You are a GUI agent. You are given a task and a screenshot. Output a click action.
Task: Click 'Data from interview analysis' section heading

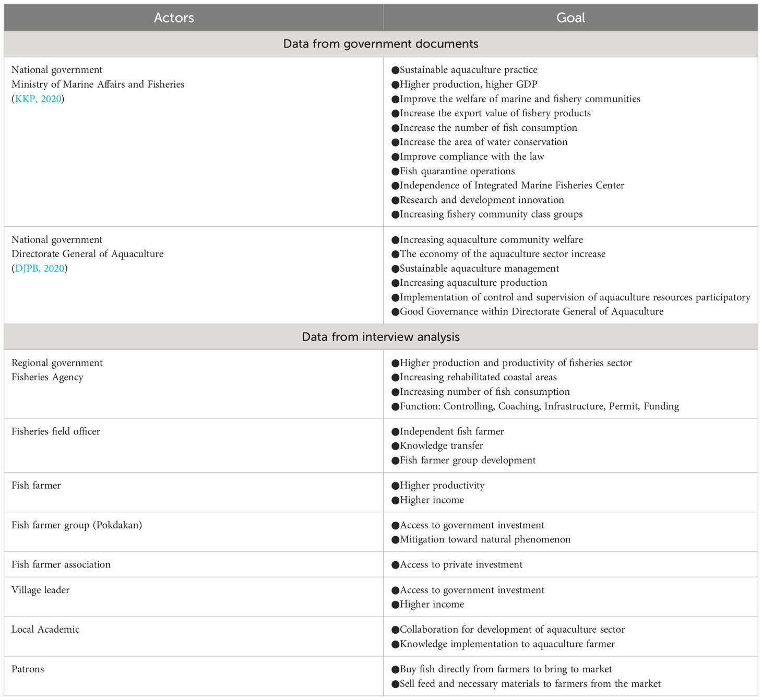(380, 337)
